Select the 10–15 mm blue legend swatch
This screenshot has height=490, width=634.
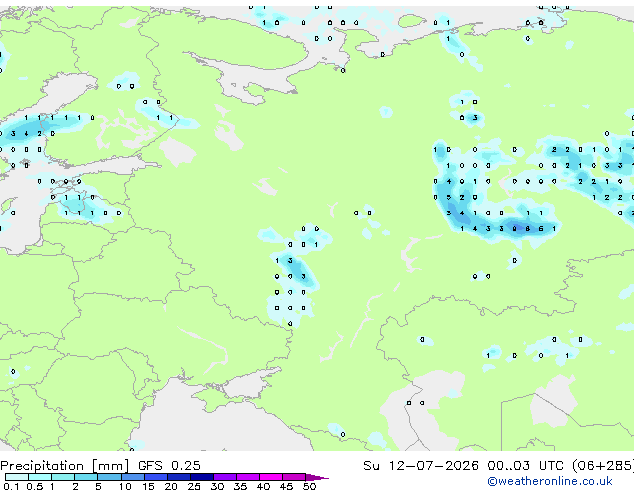pos(132,477)
